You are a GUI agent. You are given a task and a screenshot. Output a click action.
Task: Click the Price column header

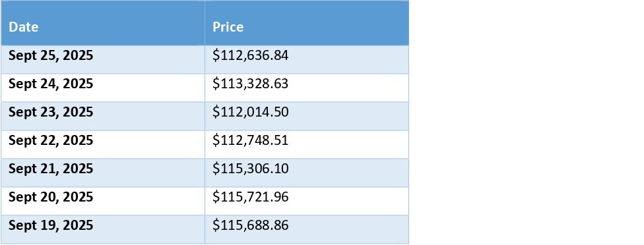pyautogui.click(x=307, y=23)
